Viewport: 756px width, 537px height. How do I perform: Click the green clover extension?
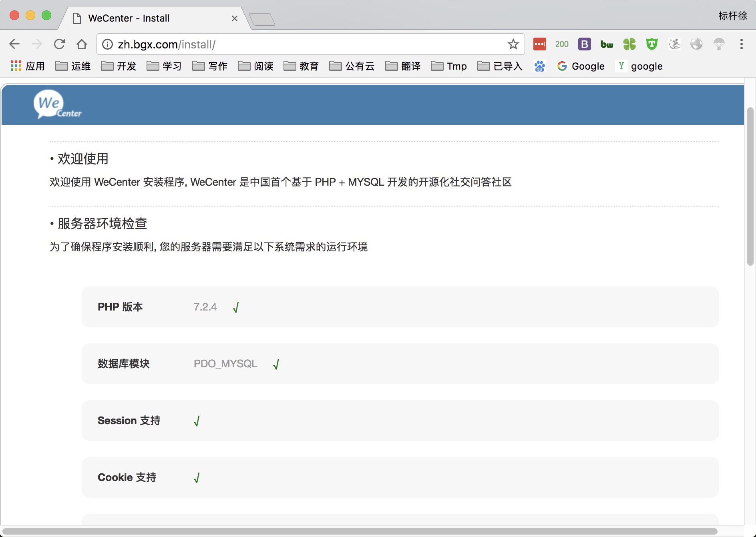coord(629,44)
